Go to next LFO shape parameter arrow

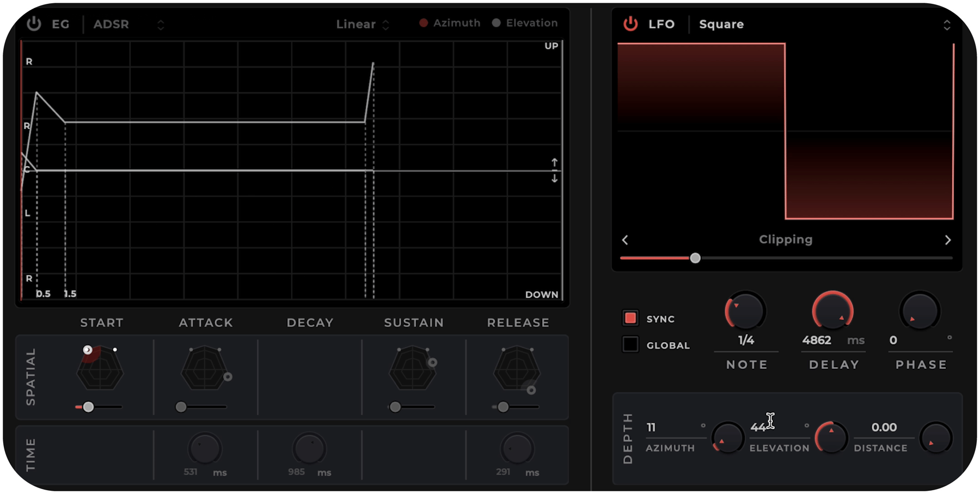pyautogui.click(x=948, y=240)
